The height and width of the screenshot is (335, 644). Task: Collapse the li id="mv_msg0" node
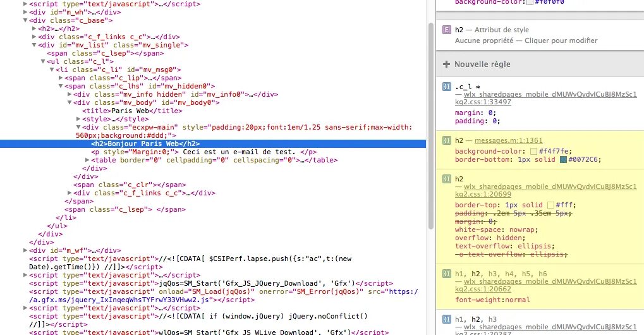pyautogui.click(x=52, y=70)
